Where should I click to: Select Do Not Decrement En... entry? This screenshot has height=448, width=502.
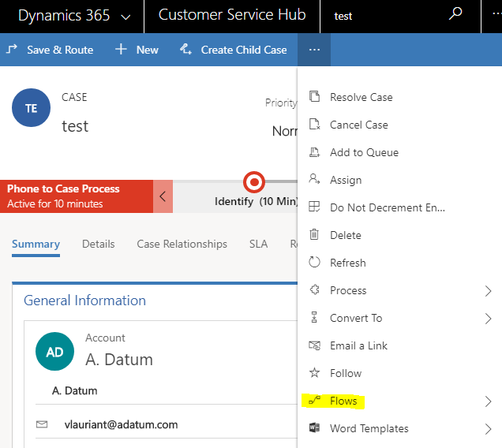(399, 207)
